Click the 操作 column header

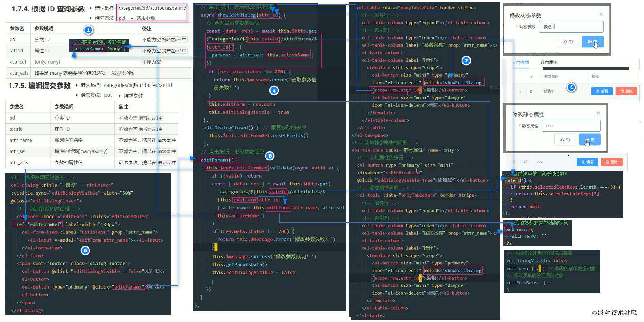(595, 76)
